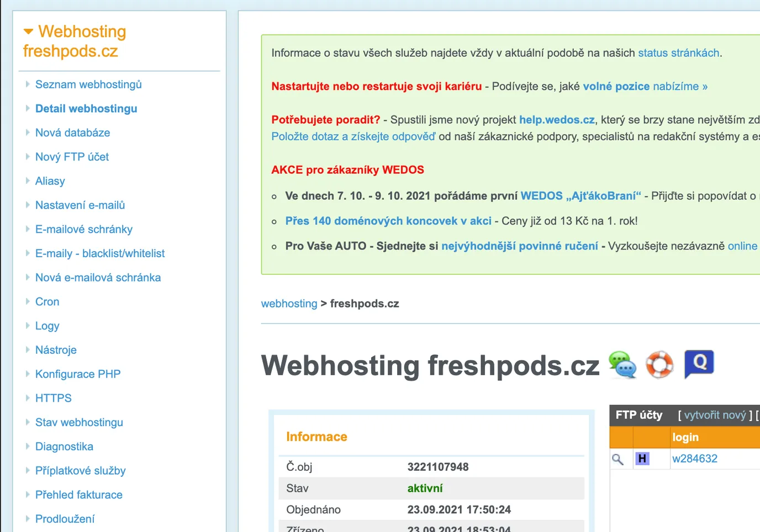Open the Prodloužení item
Image resolution: width=760 pixels, height=532 pixels.
point(65,519)
